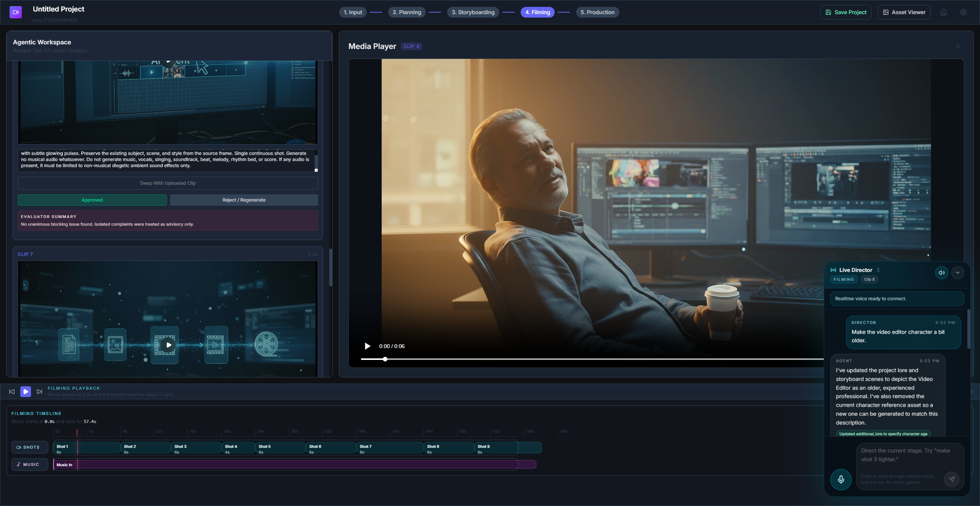Click Reject / Regenerate button
Image resolution: width=980 pixels, height=506 pixels.
244,200
